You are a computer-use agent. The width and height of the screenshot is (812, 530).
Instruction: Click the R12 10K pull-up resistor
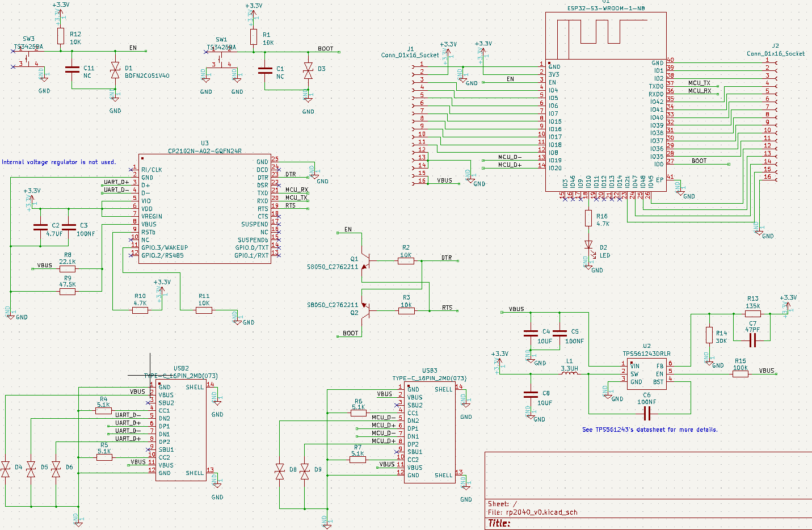tap(61, 36)
